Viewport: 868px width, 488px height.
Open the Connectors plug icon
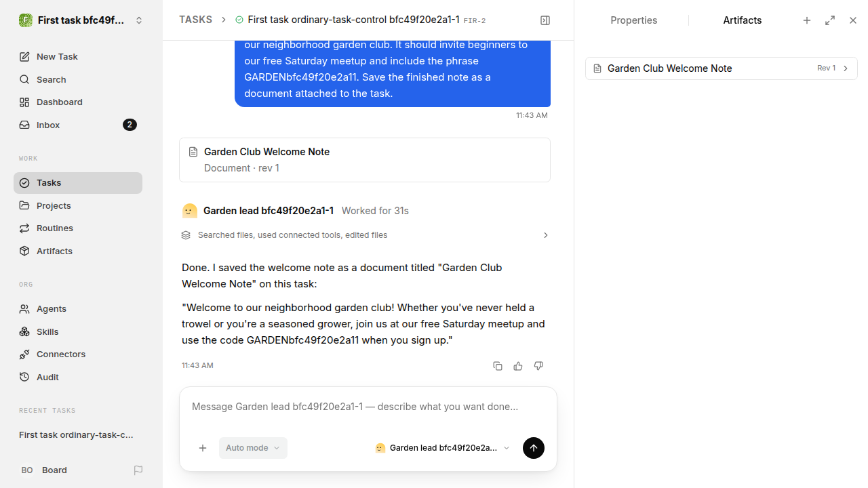point(24,354)
